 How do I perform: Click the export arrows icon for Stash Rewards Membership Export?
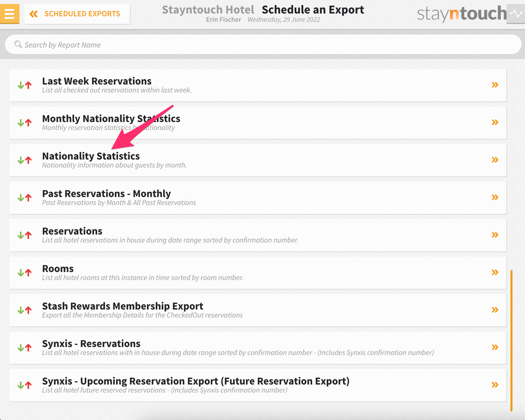click(25, 310)
